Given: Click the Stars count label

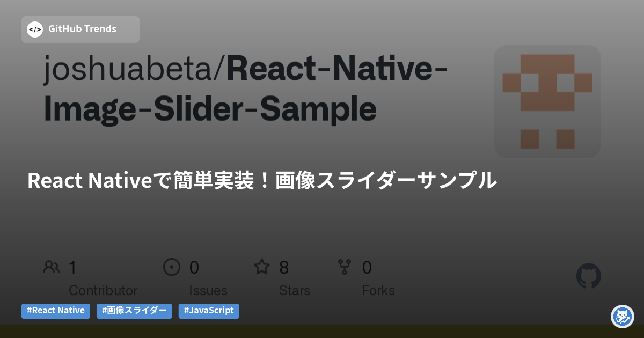Looking at the screenshot, I should coord(295,290).
